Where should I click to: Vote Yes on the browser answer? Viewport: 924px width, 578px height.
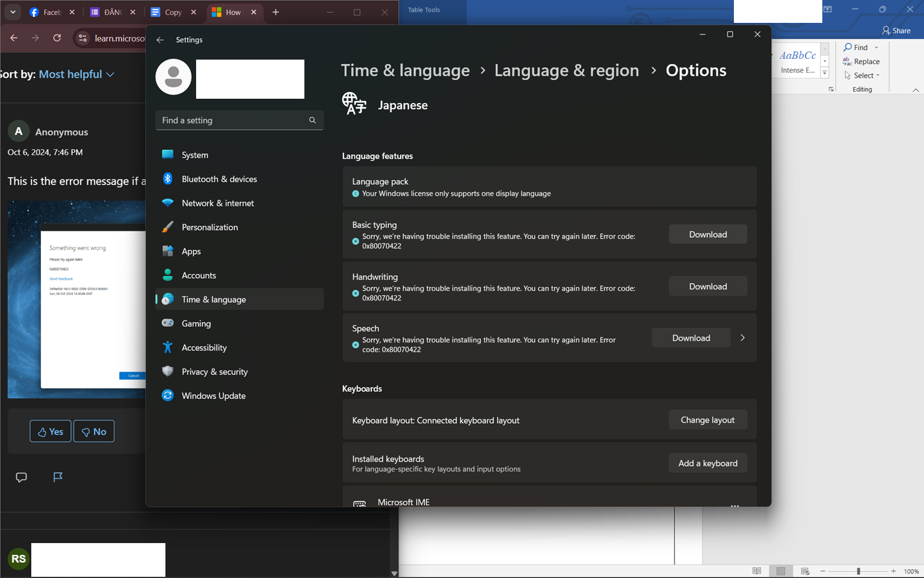click(51, 431)
